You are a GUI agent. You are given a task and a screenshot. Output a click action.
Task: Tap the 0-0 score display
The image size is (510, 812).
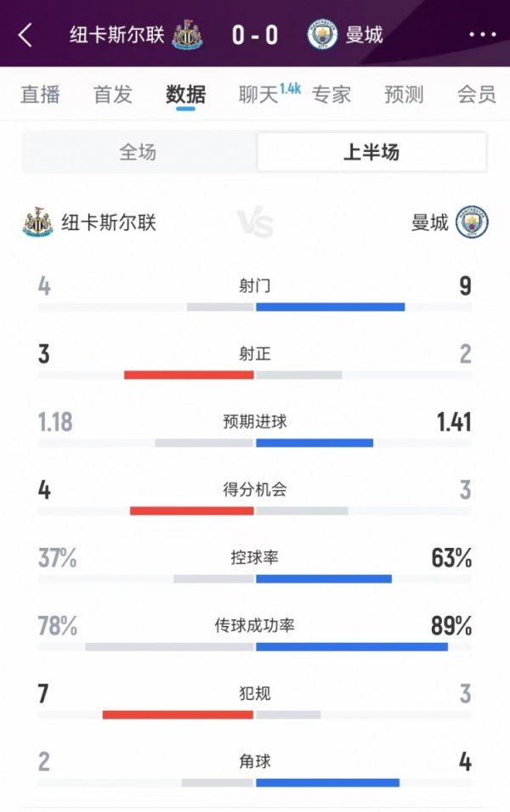(255, 35)
